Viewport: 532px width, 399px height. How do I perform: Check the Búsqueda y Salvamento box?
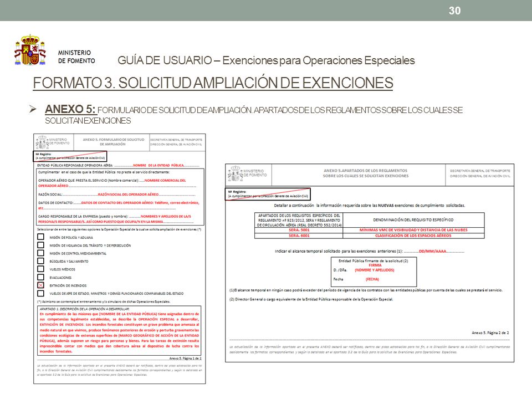40,261
